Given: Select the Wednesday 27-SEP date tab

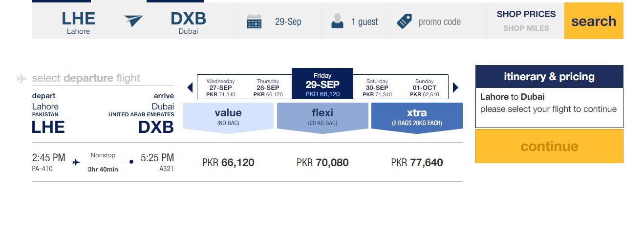Looking at the screenshot, I should (220, 88).
